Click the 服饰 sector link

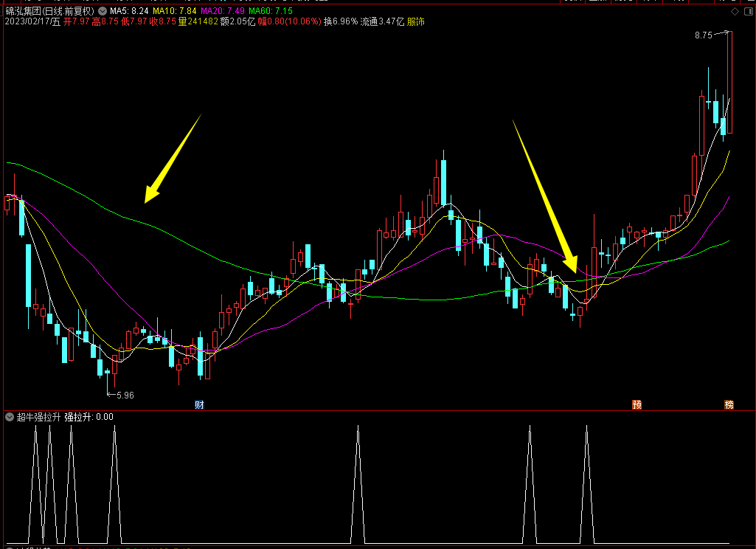point(415,21)
